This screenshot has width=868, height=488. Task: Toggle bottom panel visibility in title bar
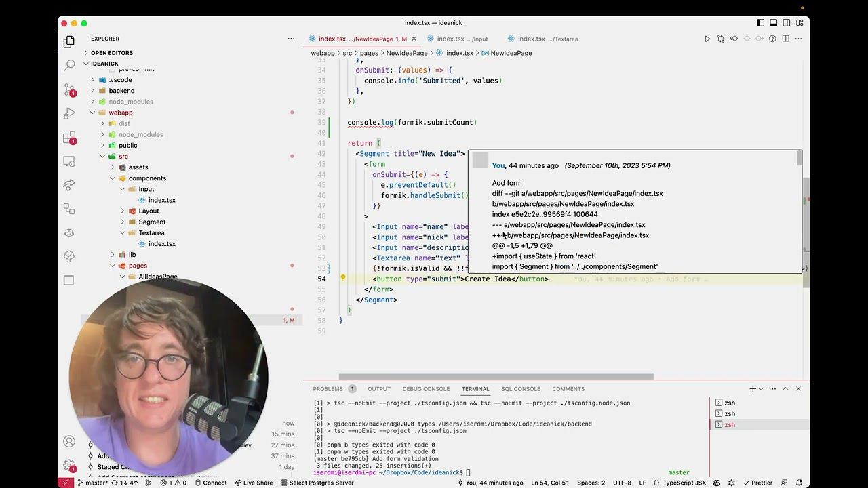coord(774,23)
